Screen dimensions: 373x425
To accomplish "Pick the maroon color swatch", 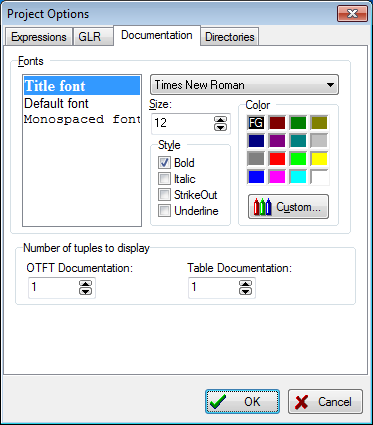I will click(277, 123).
